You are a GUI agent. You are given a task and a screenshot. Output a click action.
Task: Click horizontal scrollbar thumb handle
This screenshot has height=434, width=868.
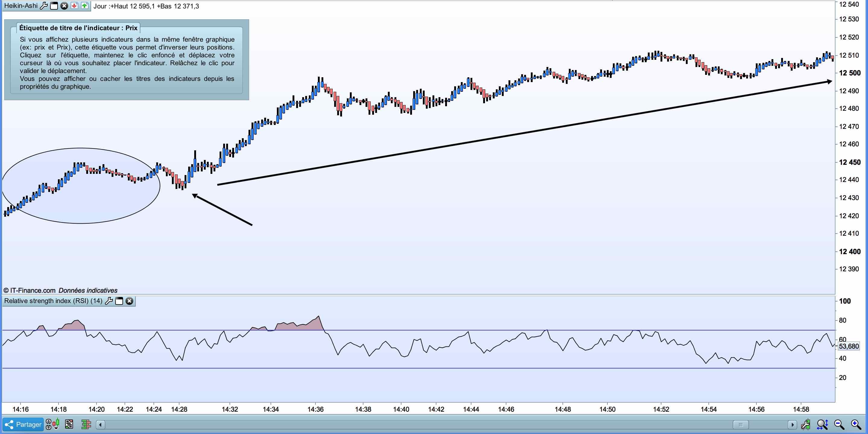740,425
